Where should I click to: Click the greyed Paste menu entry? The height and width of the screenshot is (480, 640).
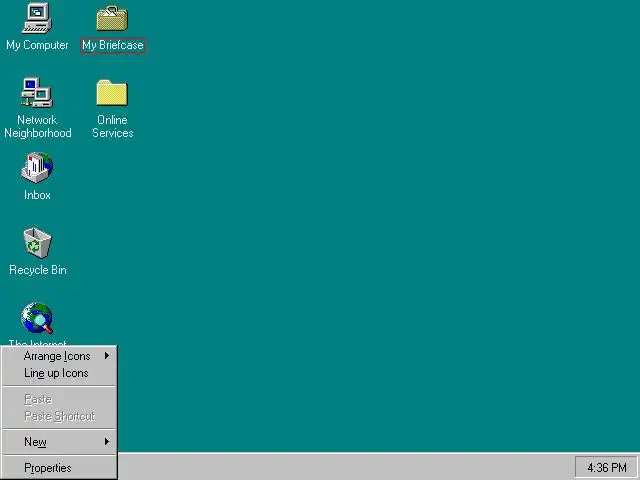tap(60, 399)
